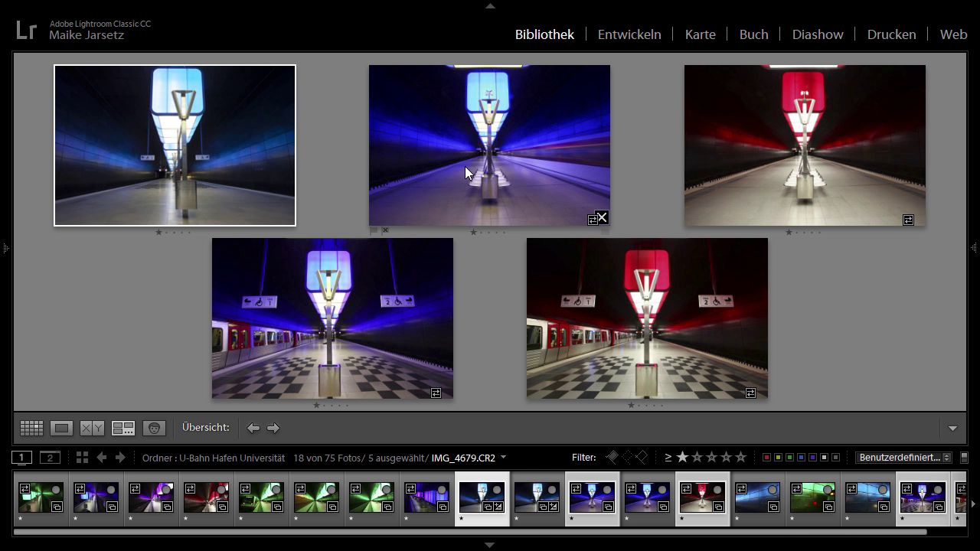The height and width of the screenshot is (551, 980).
Task: Select red corridor photo in survey
Action: coord(805,145)
